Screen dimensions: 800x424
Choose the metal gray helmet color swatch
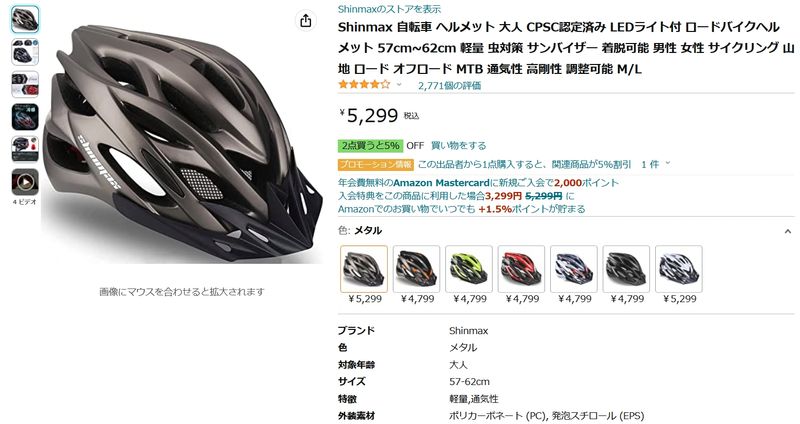coord(364,269)
